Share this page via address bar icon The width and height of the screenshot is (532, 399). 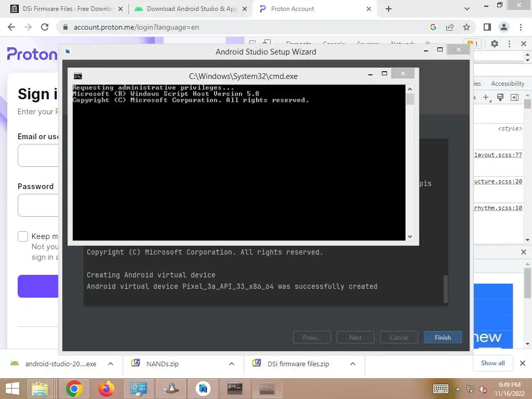450,27
